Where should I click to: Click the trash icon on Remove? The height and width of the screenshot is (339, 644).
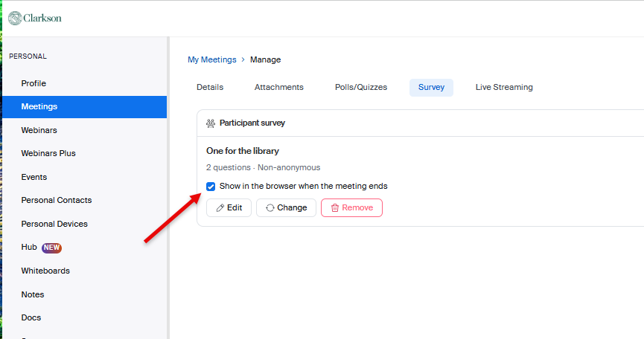click(x=335, y=208)
